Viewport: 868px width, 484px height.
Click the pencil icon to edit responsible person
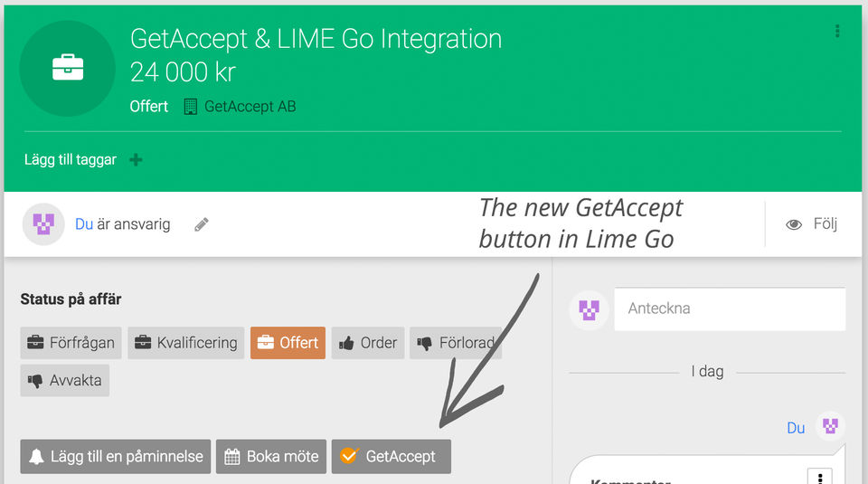click(202, 224)
